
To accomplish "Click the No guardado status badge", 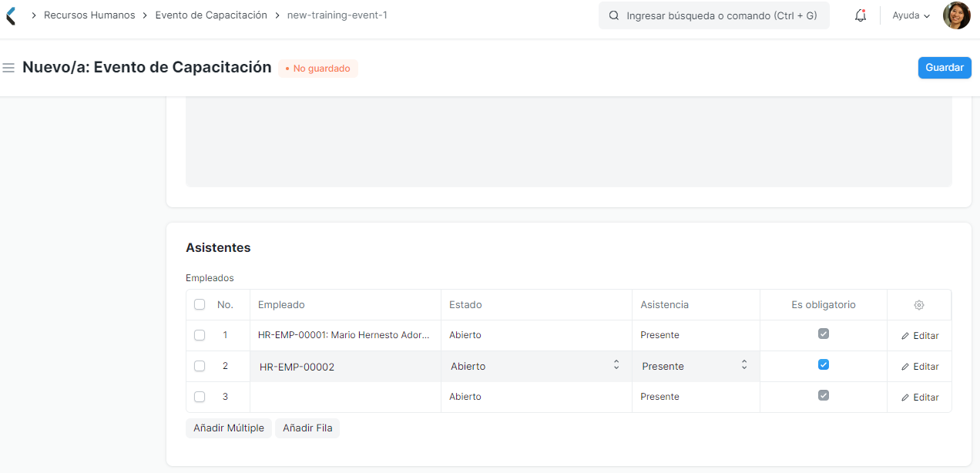I will [x=318, y=69].
